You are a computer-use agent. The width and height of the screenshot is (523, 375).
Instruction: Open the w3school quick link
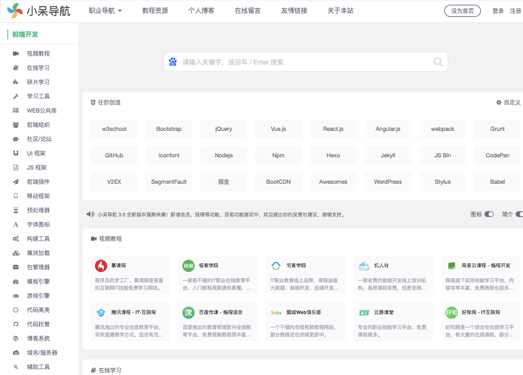click(114, 129)
